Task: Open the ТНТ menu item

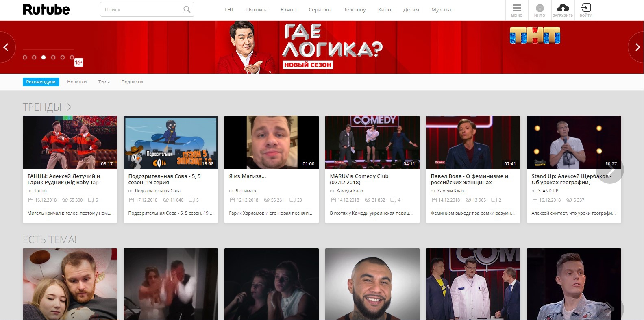Action: click(229, 9)
